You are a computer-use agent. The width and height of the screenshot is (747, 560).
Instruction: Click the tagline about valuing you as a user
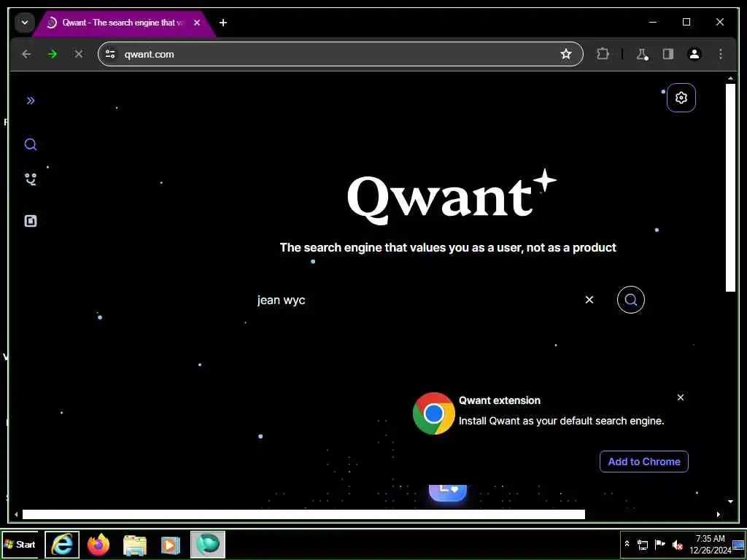point(448,248)
